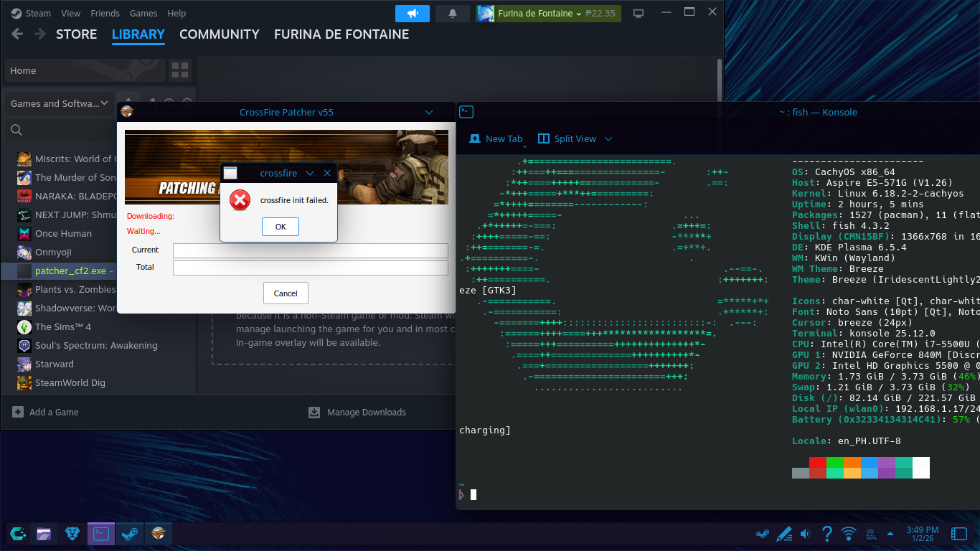
Task: Show hidden system tray icons arrow
Action: click(x=890, y=534)
